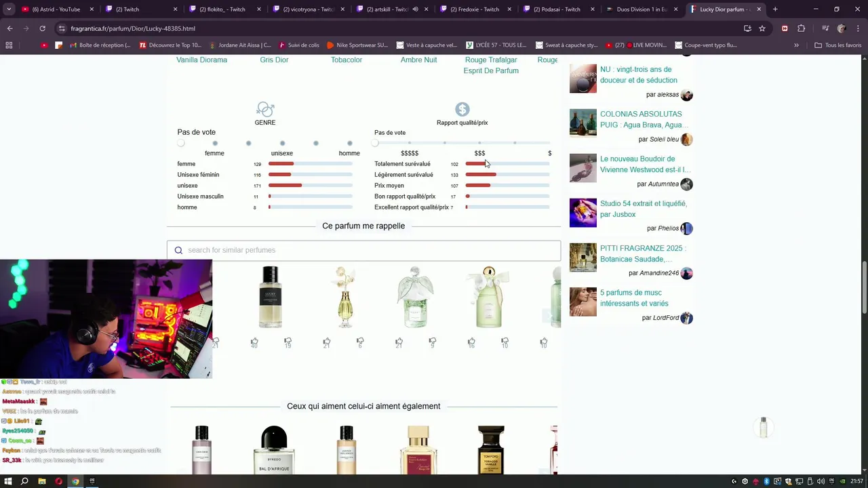Open the YouTube bookmark icon
Image resolution: width=868 pixels, height=488 pixels.
(44, 45)
